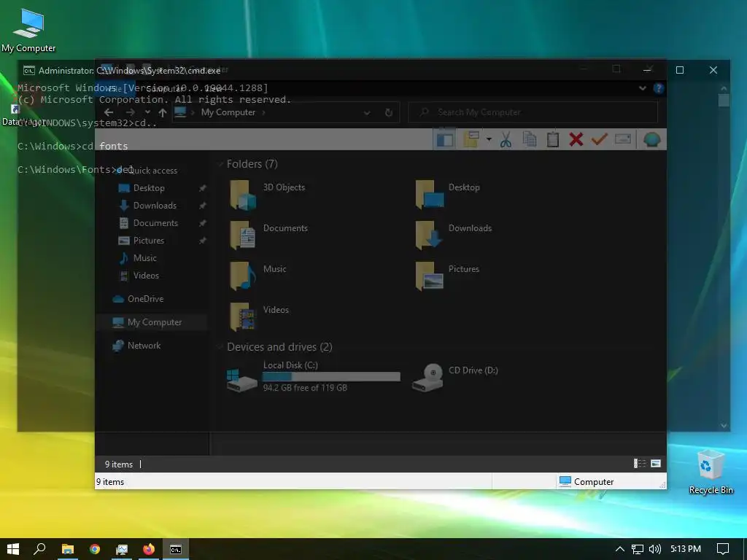Open the Windows Start menu
The height and width of the screenshot is (560, 747).
[x=13, y=549]
